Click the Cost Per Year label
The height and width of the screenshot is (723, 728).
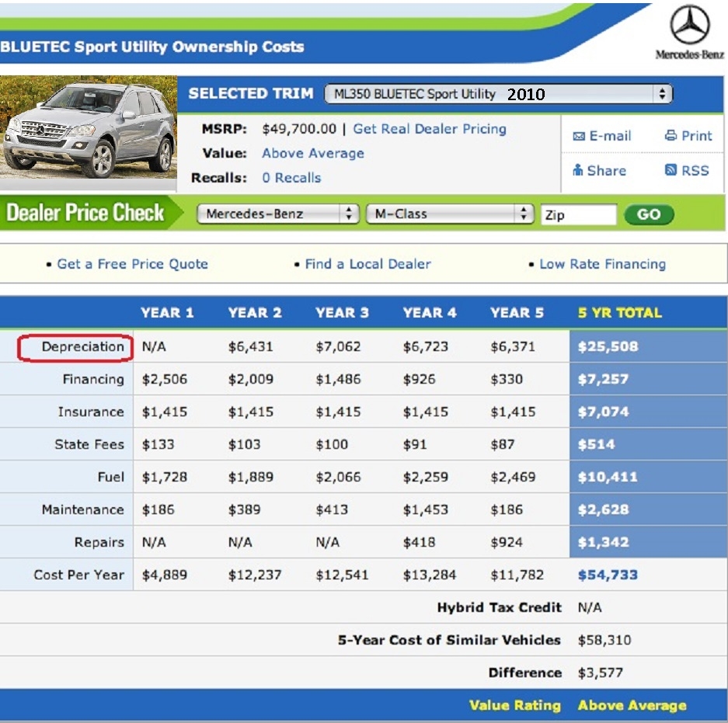(x=79, y=575)
